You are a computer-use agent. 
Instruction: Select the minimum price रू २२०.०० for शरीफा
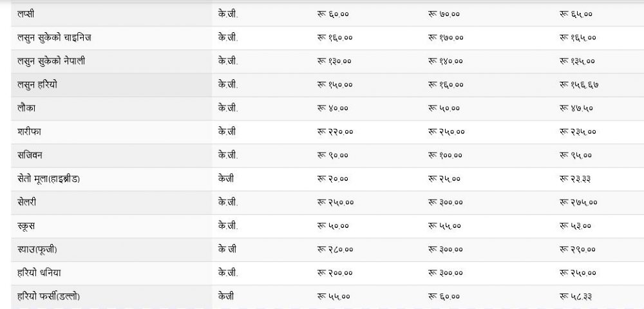[336, 132]
